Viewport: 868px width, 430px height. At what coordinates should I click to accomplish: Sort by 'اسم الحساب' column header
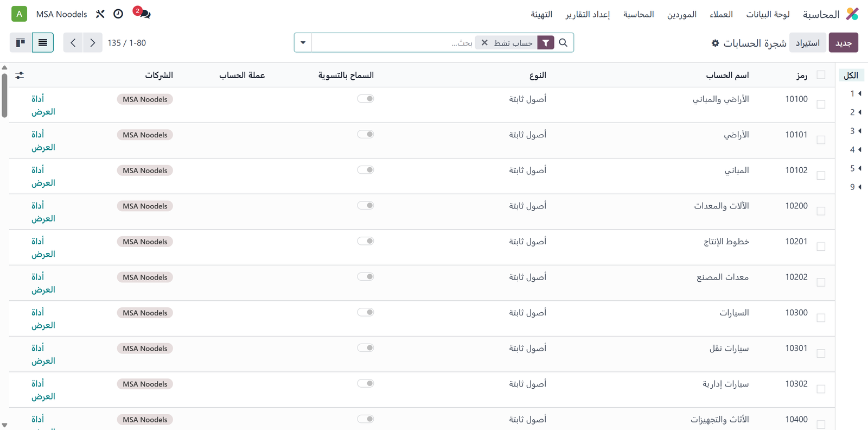pyautogui.click(x=727, y=75)
